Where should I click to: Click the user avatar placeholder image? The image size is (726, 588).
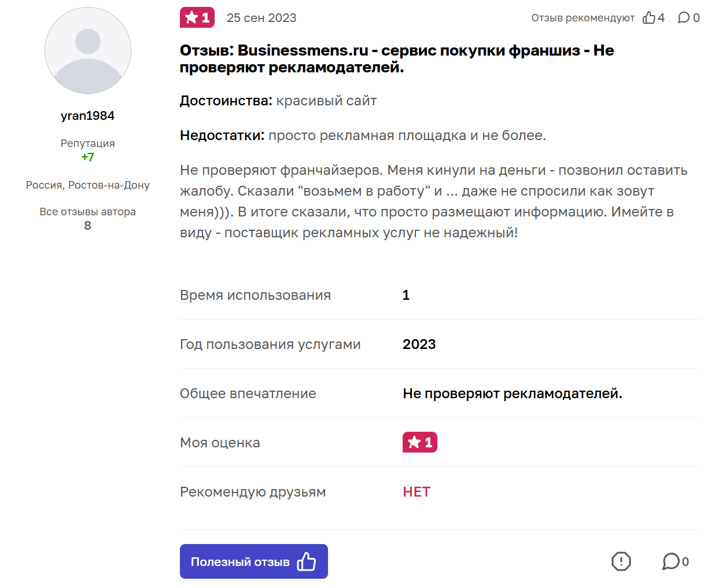pyautogui.click(x=87, y=50)
